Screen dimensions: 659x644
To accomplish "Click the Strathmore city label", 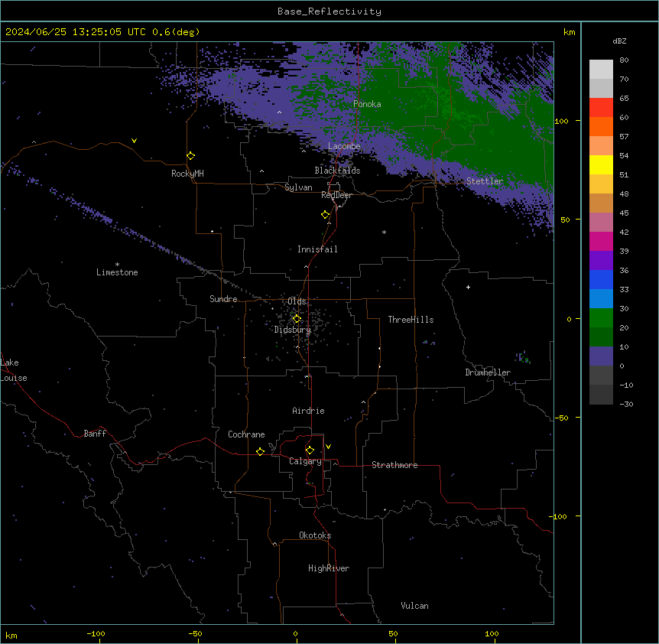I will pyautogui.click(x=394, y=465).
